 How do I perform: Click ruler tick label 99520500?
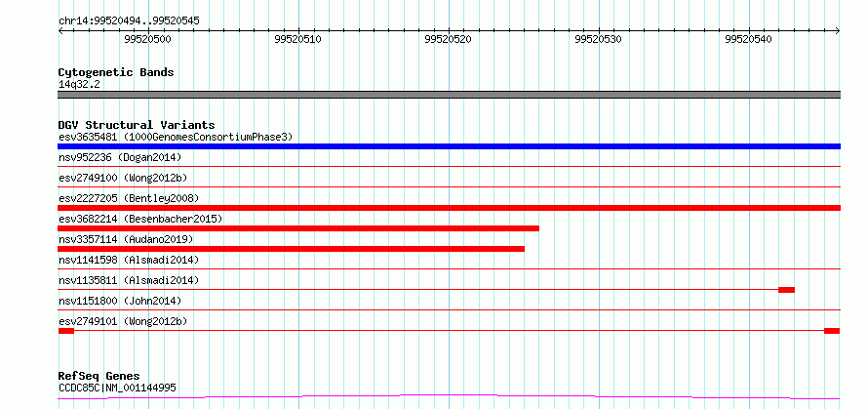coord(148,39)
